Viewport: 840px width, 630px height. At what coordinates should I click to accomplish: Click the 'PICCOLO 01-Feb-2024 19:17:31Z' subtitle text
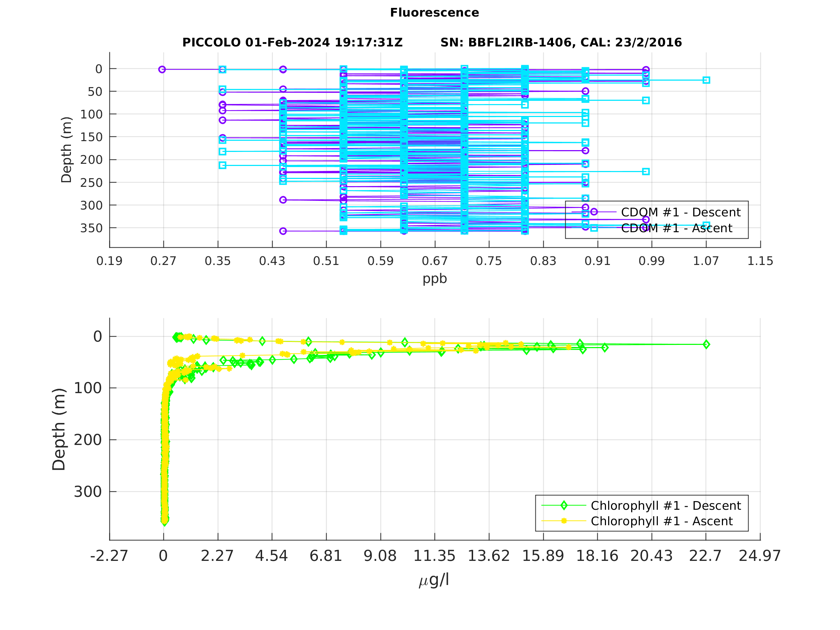click(x=292, y=42)
